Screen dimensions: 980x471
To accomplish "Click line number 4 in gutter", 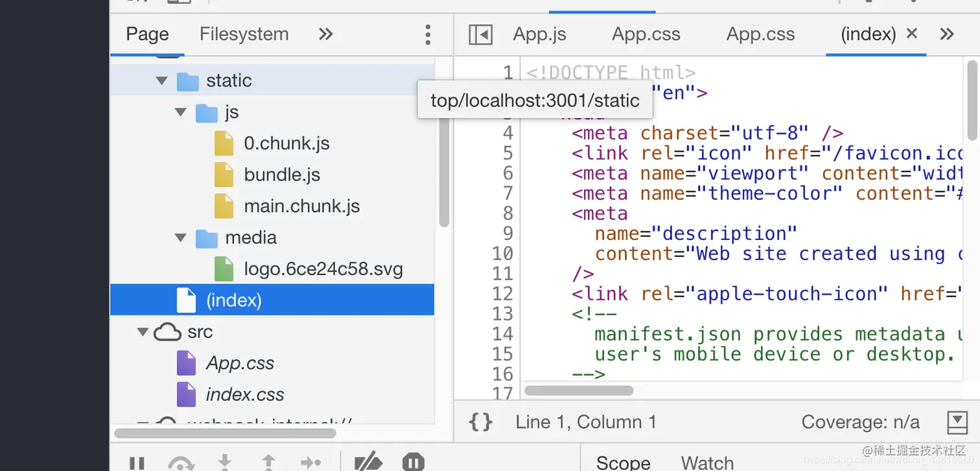I will click(508, 133).
